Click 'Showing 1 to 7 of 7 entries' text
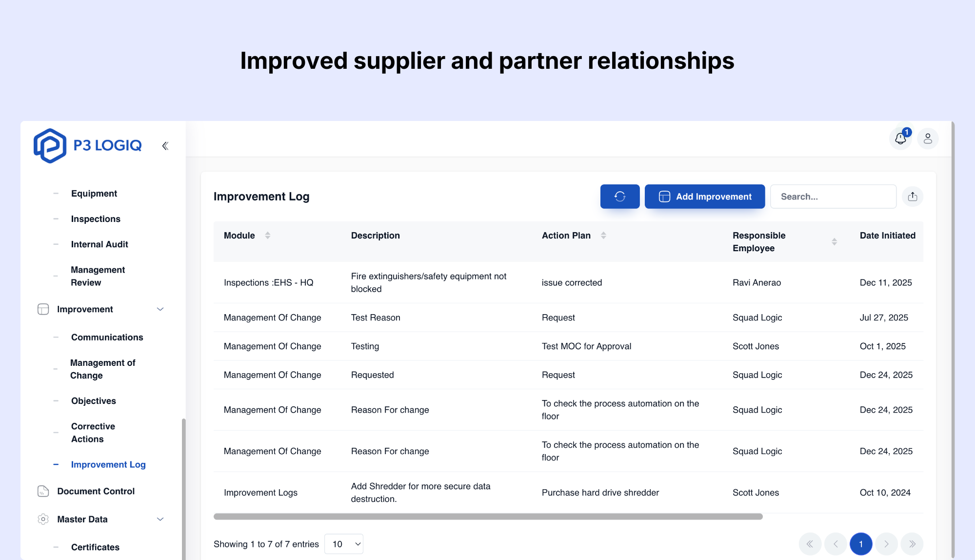 click(266, 544)
